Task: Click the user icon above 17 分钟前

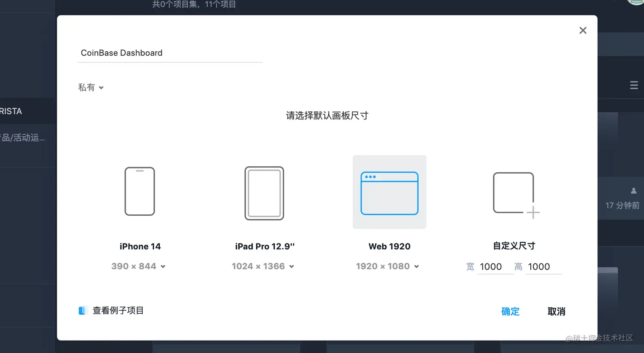Action: click(x=634, y=191)
